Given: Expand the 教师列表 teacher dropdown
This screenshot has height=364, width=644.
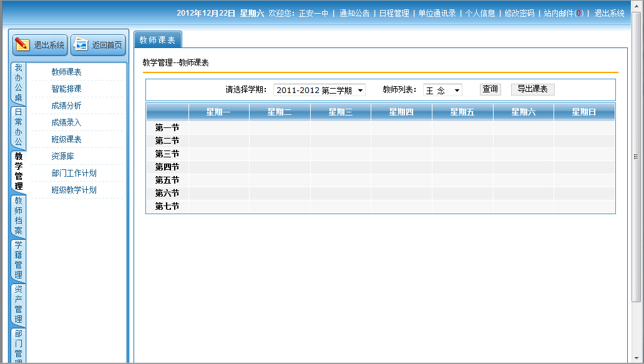Looking at the screenshot, I should pyautogui.click(x=442, y=91).
